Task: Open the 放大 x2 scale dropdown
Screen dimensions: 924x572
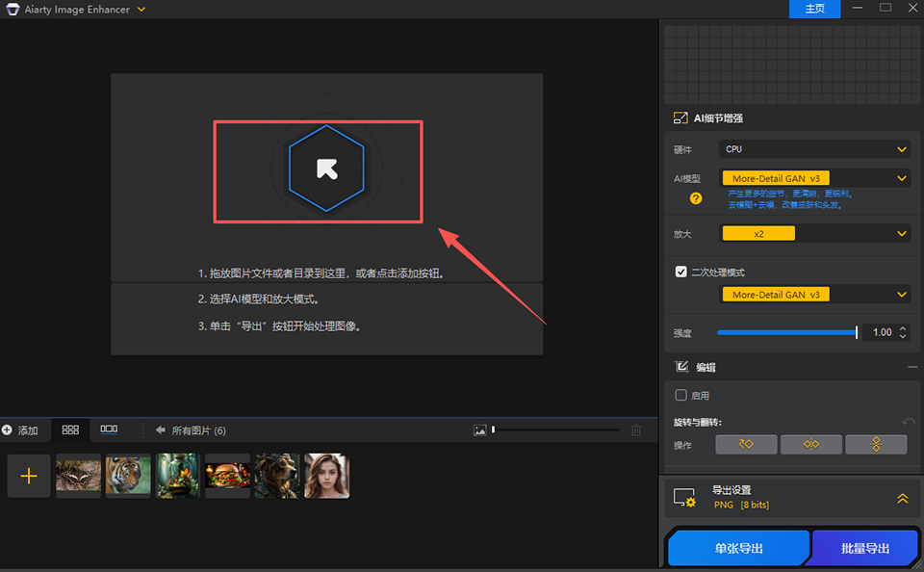Action: pos(814,233)
